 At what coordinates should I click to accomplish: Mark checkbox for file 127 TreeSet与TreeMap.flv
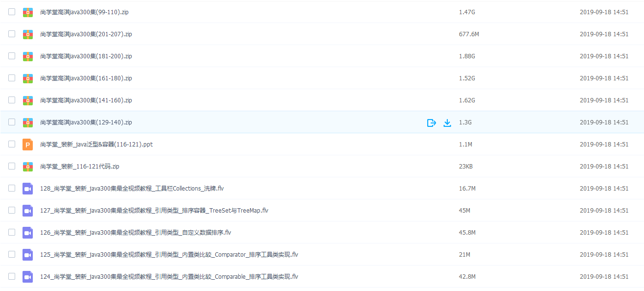point(12,210)
